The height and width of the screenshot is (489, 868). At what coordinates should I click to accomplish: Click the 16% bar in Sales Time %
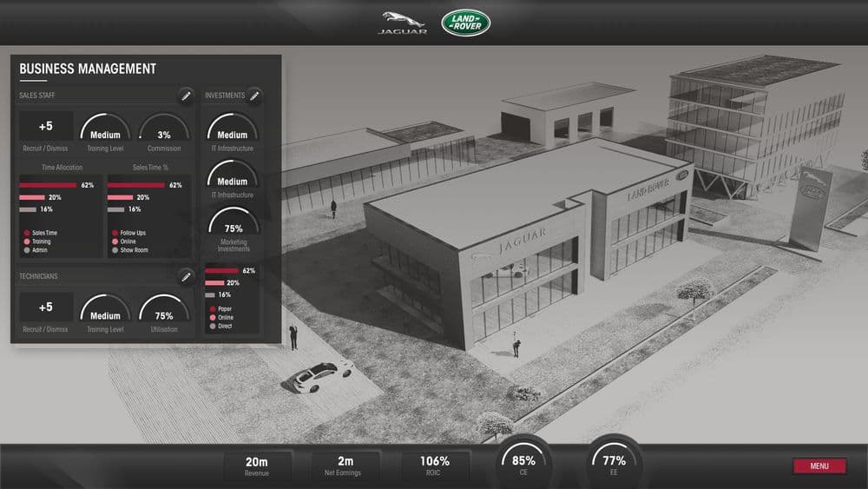pyautogui.click(x=115, y=209)
